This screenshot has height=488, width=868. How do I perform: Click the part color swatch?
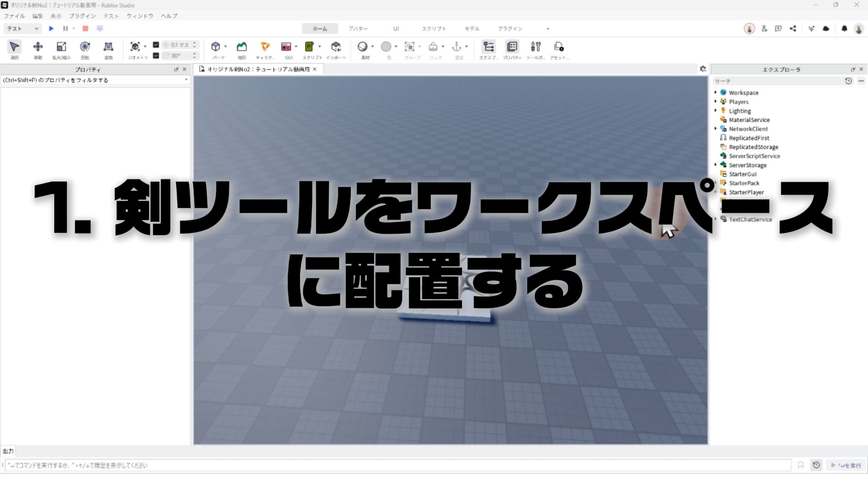386,47
